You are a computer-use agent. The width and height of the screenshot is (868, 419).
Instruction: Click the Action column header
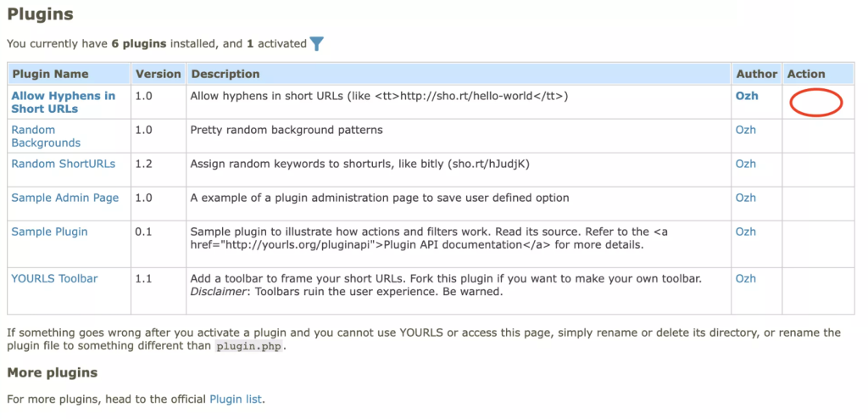pyautogui.click(x=806, y=74)
